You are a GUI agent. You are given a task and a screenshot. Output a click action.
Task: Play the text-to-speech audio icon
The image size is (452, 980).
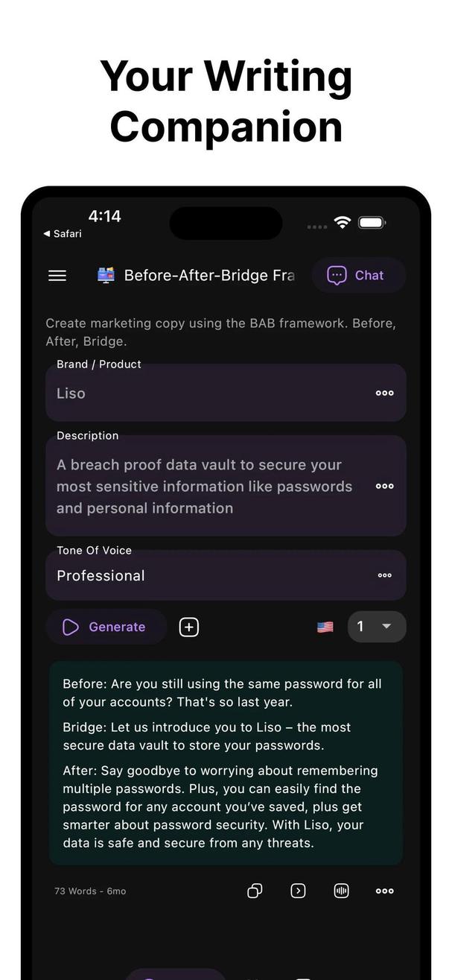pyautogui.click(x=341, y=891)
